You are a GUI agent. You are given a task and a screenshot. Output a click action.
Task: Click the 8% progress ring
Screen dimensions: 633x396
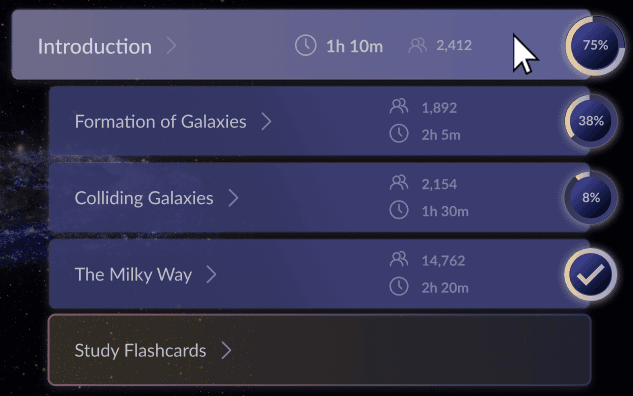(591, 197)
